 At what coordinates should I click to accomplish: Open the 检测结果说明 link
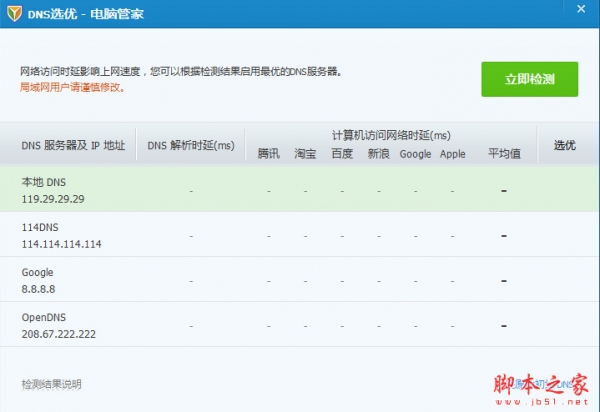(x=51, y=384)
